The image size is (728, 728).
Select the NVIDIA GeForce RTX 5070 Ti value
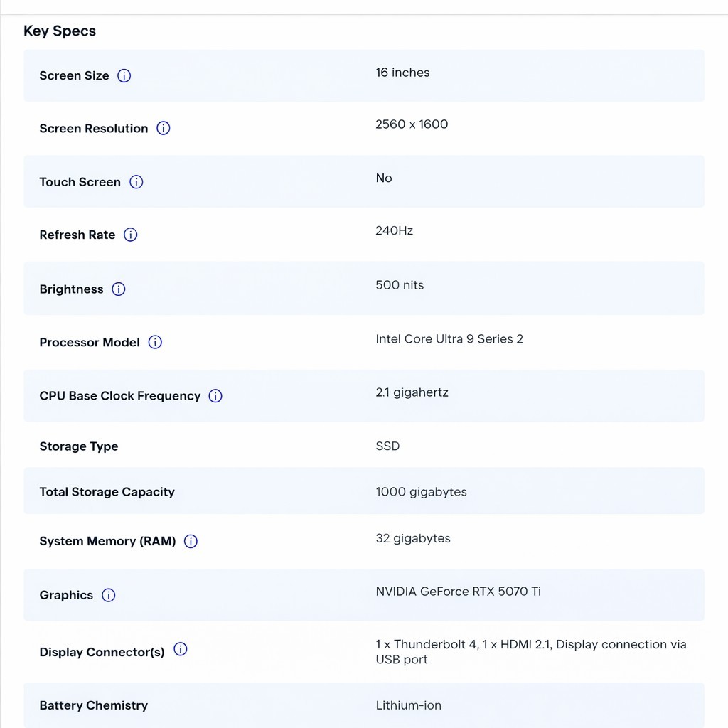point(459,591)
